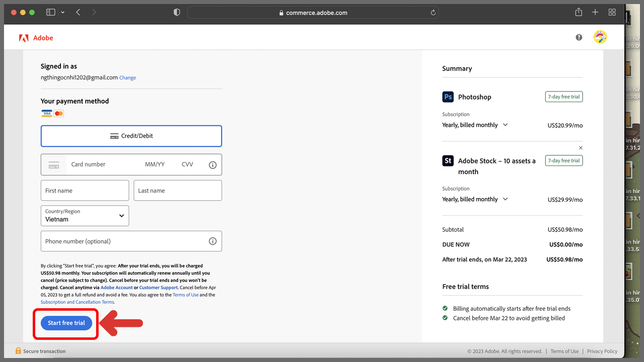Click the privacy shield icon in Safari
The width and height of the screenshot is (644, 362).
click(x=177, y=13)
